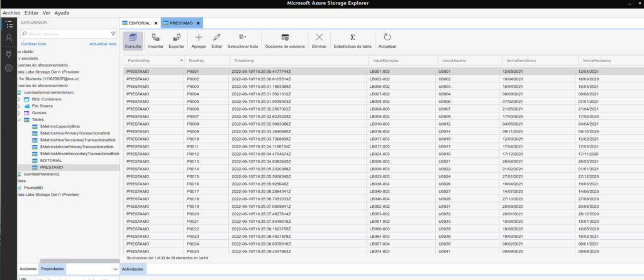This screenshot has width=644, height=280.
Task: Select Queues in tree
Action: click(x=39, y=113)
